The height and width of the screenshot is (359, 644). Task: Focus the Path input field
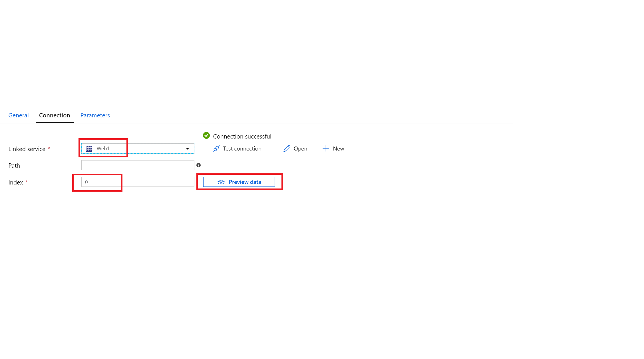click(138, 165)
